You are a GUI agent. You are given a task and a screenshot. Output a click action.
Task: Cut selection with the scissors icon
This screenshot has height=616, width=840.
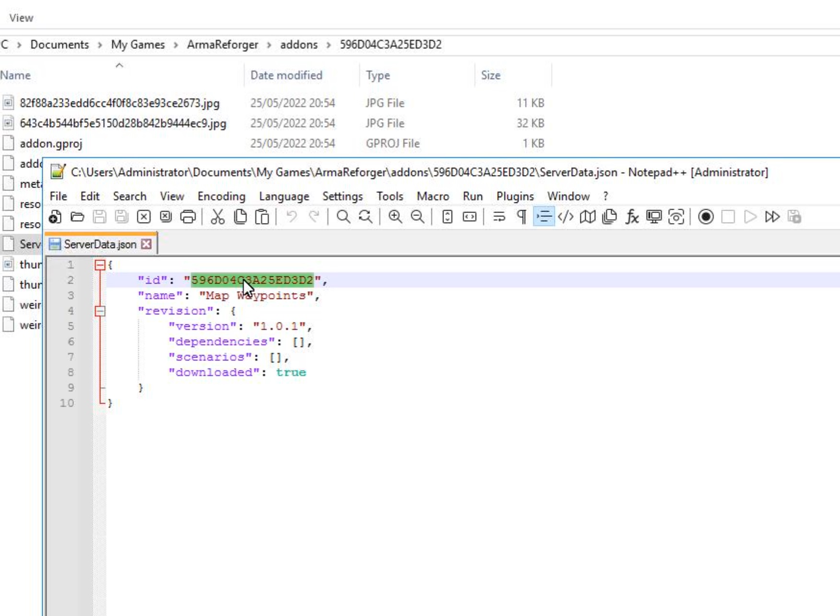click(x=217, y=217)
